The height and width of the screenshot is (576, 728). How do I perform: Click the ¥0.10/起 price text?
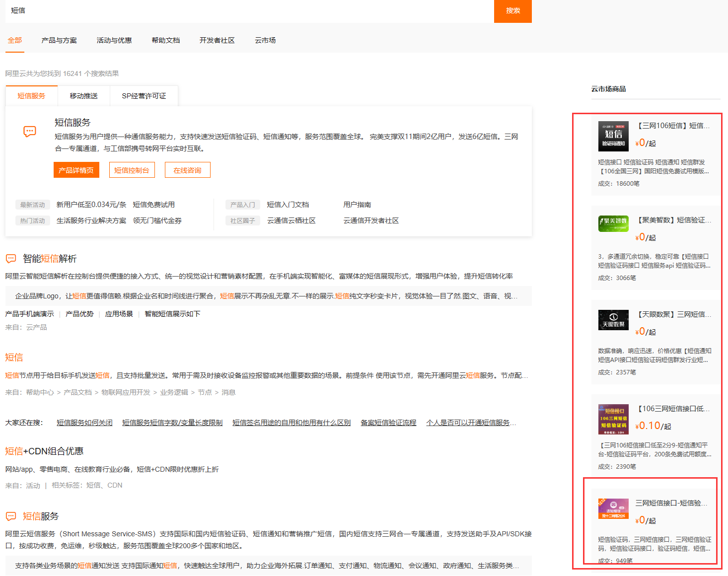coord(653,426)
